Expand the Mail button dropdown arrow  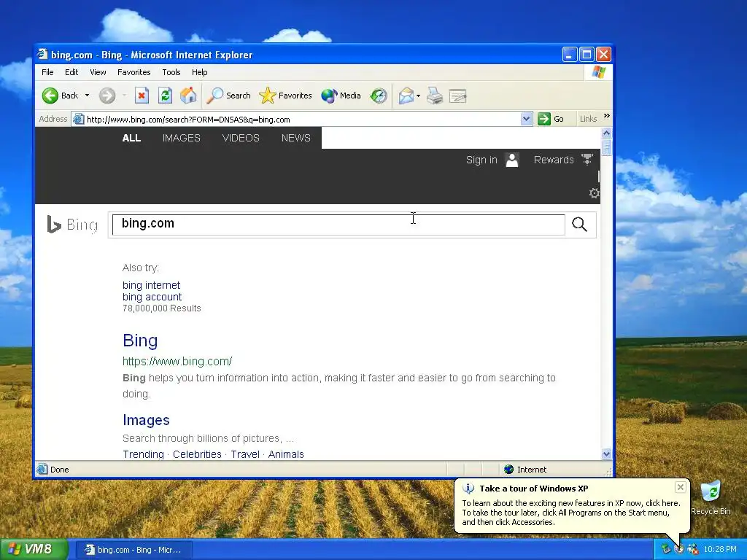coord(418,96)
